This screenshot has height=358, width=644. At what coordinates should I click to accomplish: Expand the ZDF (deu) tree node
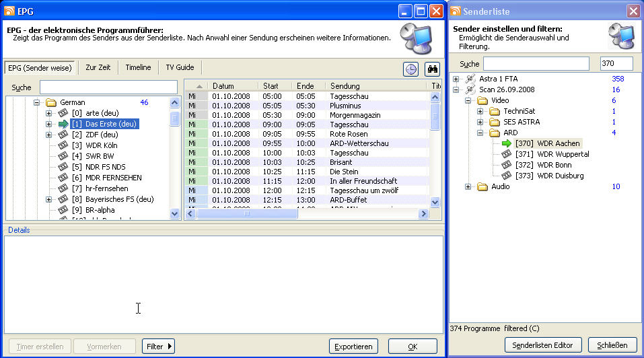pyautogui.click(x=49, y=135)
